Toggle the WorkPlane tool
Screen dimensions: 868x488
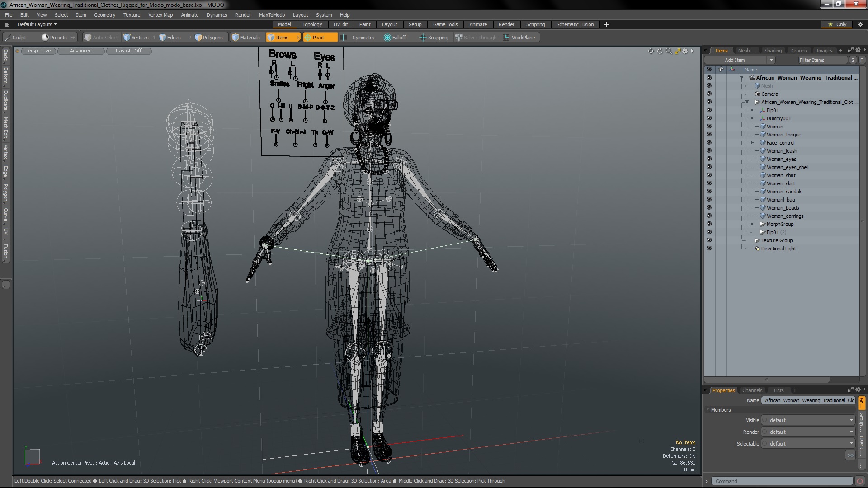pos(519,38)
